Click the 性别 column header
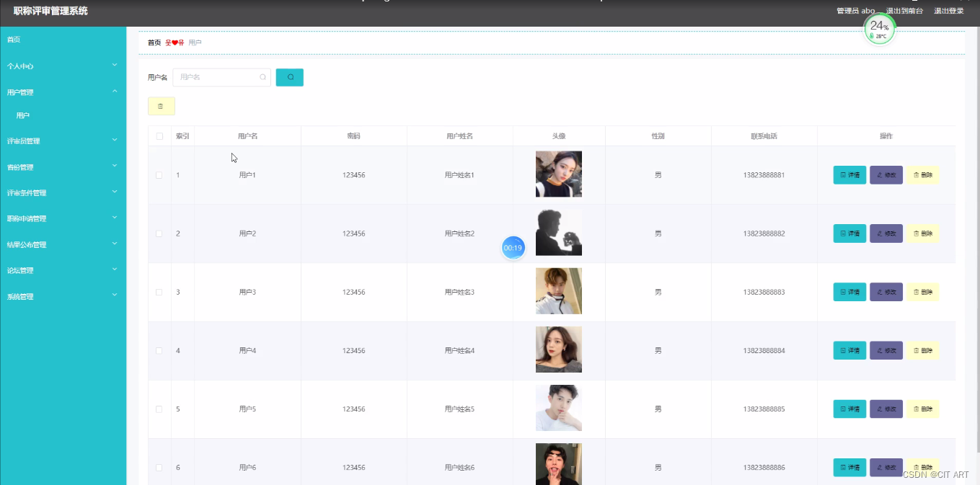Image resolution: width=980 pixels, height=485 pixels. click(658, 136)
